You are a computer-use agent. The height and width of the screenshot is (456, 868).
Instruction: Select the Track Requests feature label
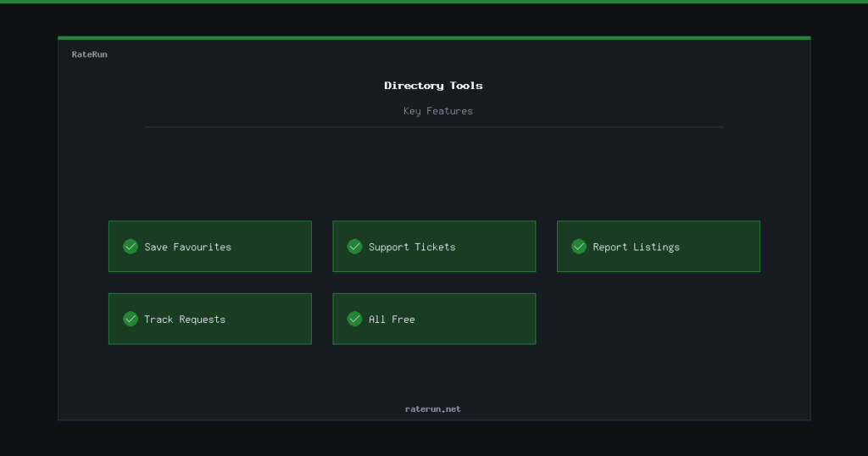coord(185,320)
